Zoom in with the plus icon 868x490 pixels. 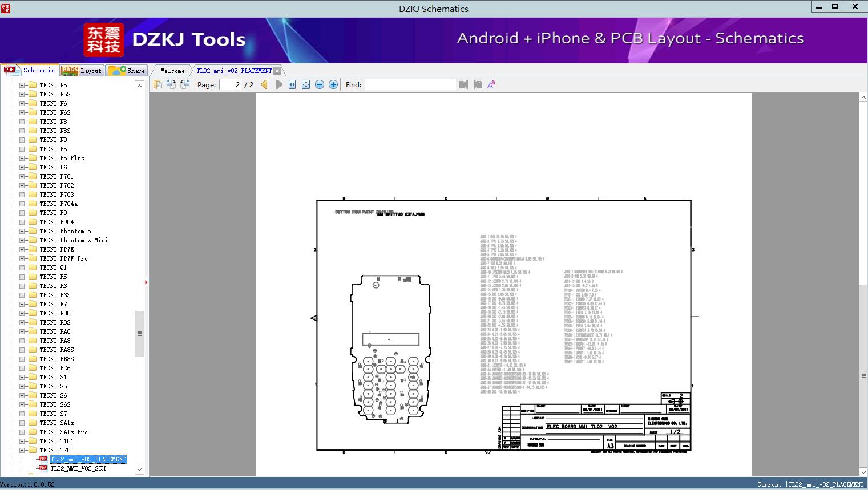coord(333,84)
